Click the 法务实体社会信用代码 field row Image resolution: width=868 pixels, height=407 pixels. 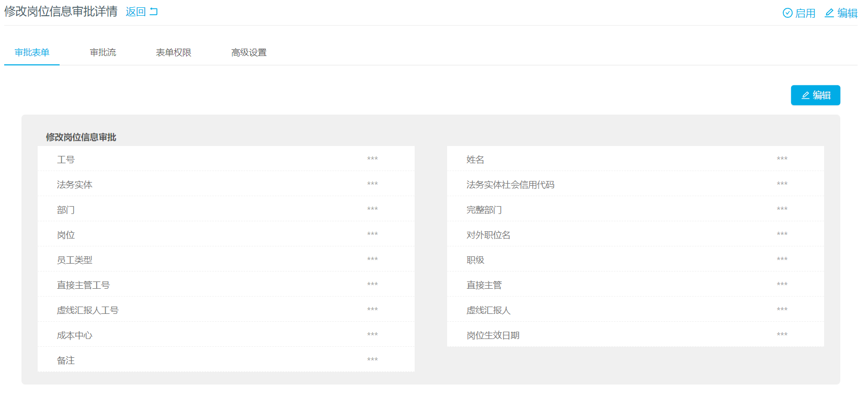click(x=635, y=184)
